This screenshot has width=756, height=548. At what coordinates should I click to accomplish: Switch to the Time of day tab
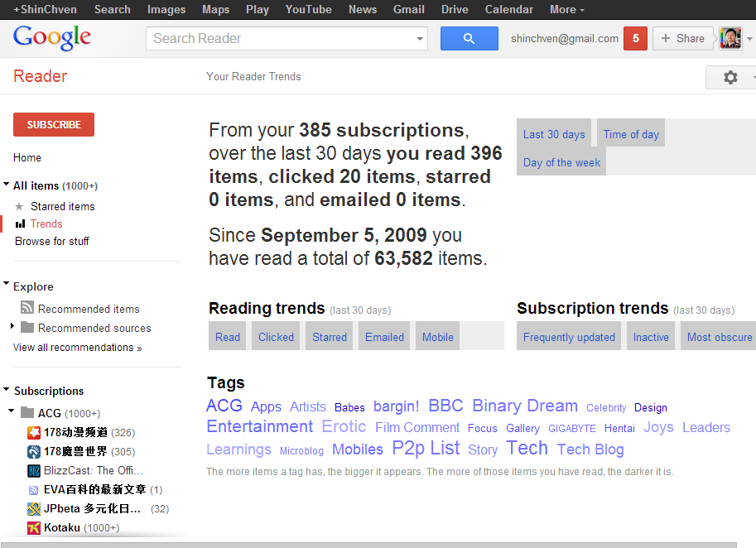point(631,134)
